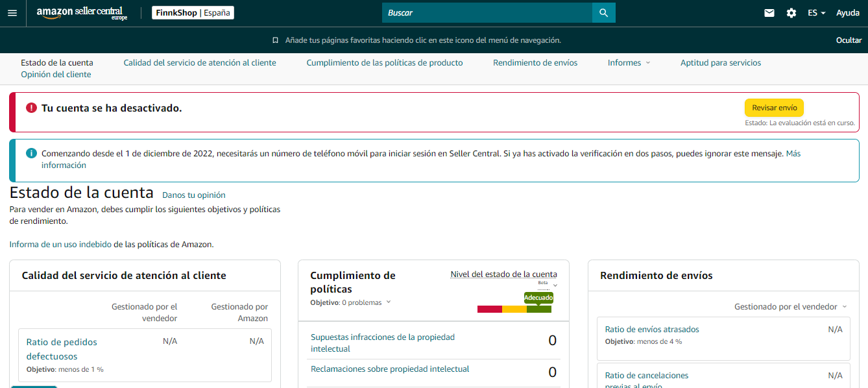Select the Opinión del cliente tab

pyautogui.click(x=56, y=75)
